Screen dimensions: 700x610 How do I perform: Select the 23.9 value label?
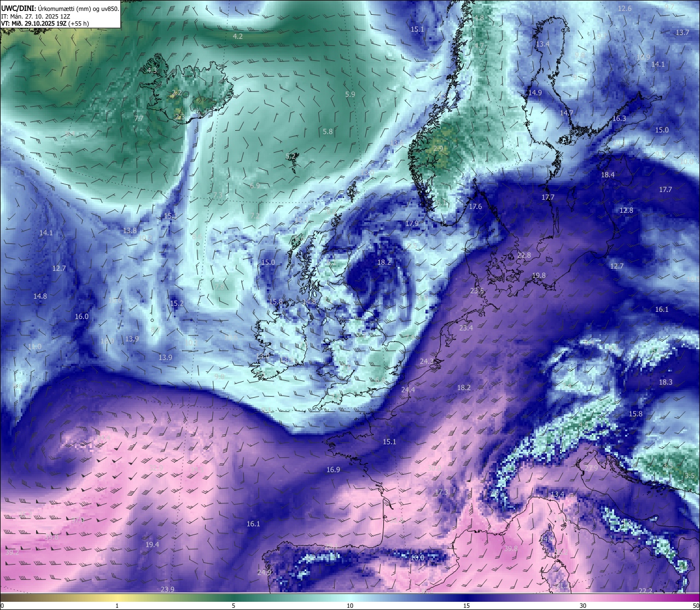click(x=167, y=589)
